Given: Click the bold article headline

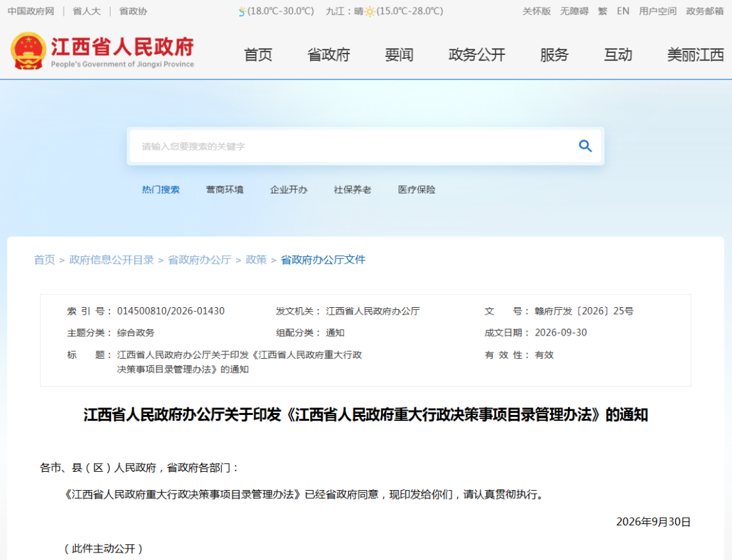Looking at the screenshot, I should pyautogui.click(x=365, y=415).
